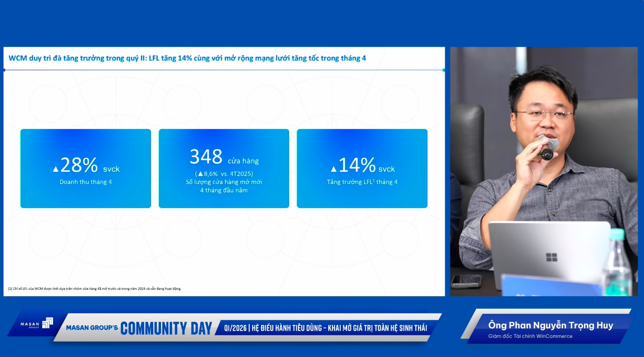Select the slide title about WCM growth
The width and height of the screenshot is (644, 357).
coord(187,58)
